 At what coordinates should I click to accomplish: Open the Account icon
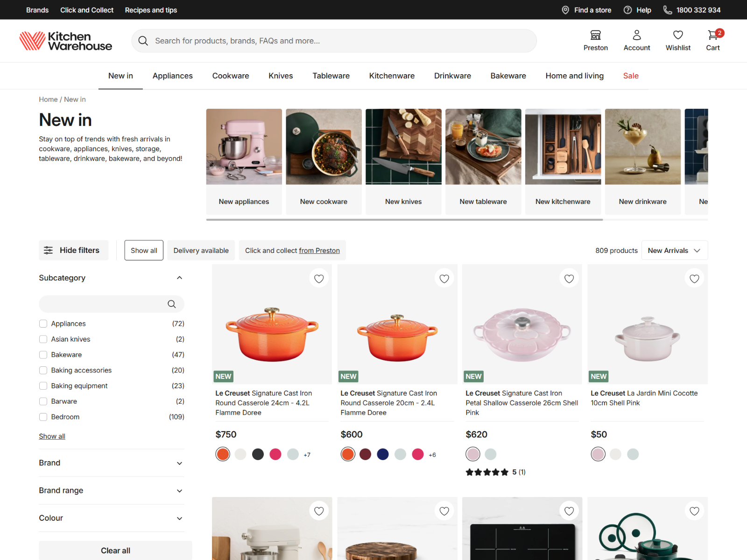(x=637, y=35)
